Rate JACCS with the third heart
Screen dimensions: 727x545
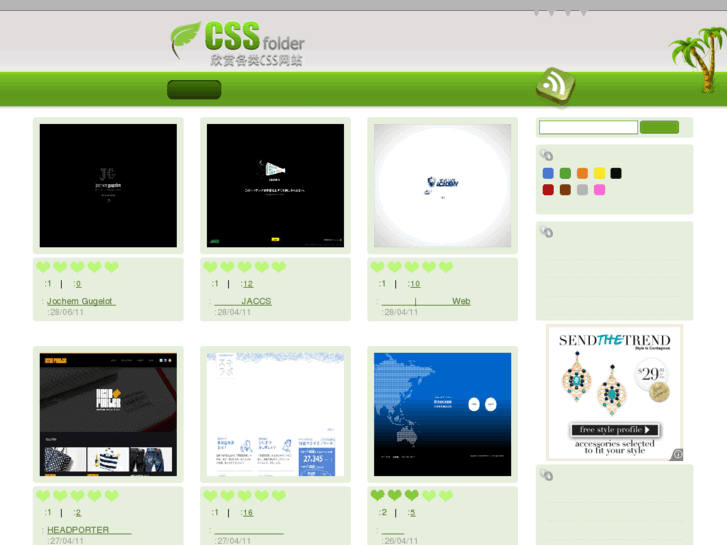tap(245, 267)
